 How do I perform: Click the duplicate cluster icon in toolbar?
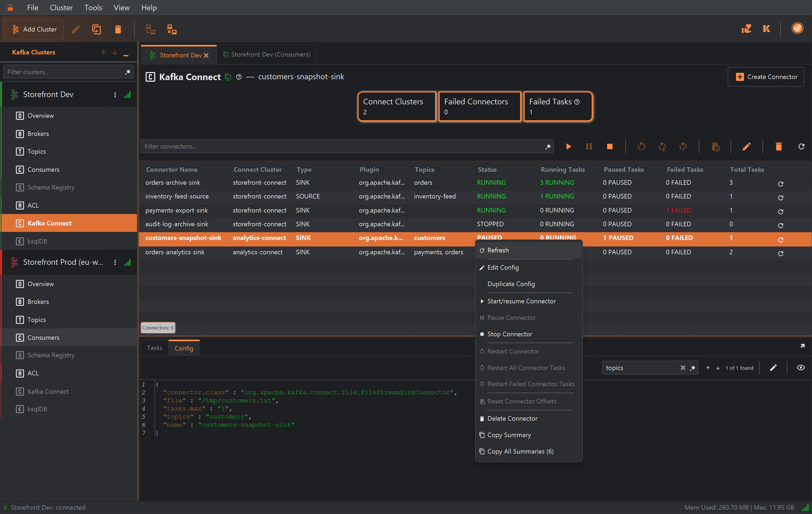(97, 29)
